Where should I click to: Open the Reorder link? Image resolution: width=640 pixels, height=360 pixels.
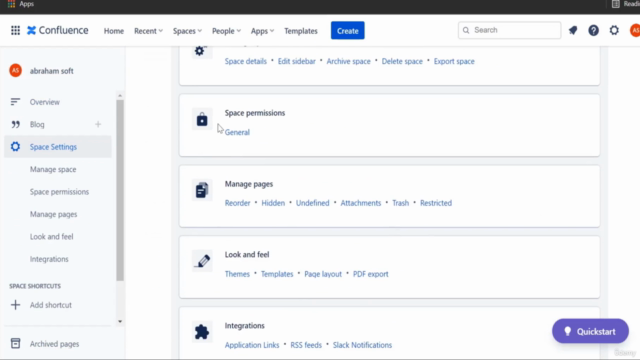click(x=237, y=203)
